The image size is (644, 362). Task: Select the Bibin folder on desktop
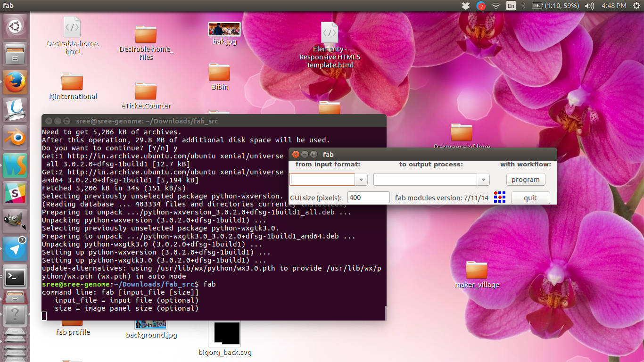tap(220, 76)
